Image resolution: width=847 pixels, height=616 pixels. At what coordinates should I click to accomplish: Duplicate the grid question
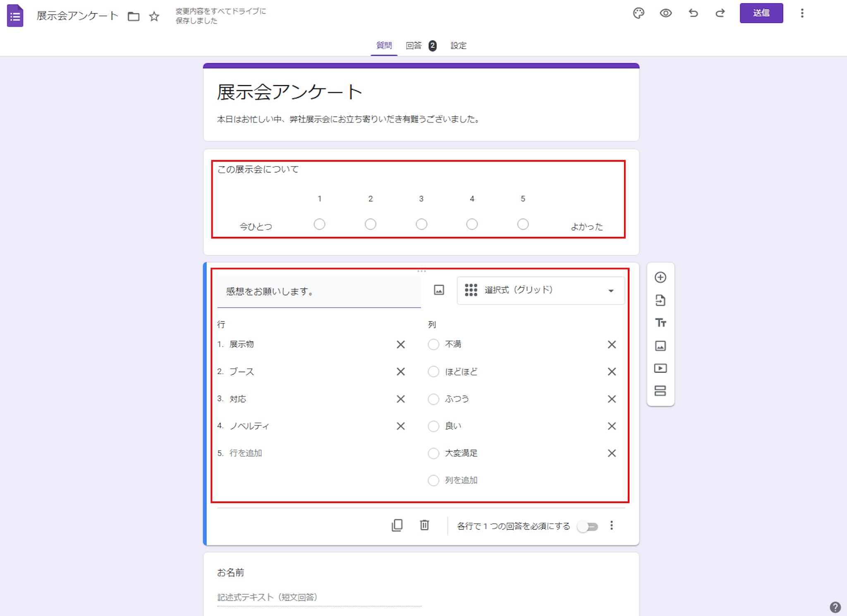coord(397,525)
